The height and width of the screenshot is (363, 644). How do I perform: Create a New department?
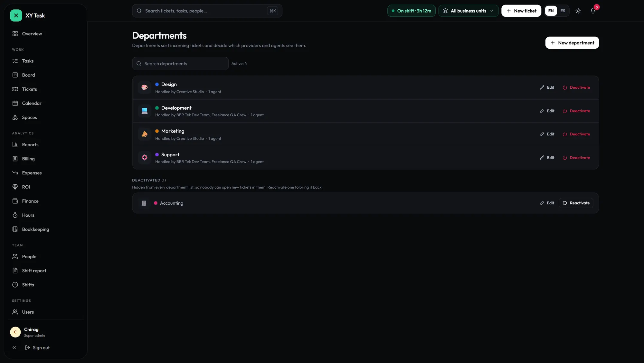click(x=572, y=43)
